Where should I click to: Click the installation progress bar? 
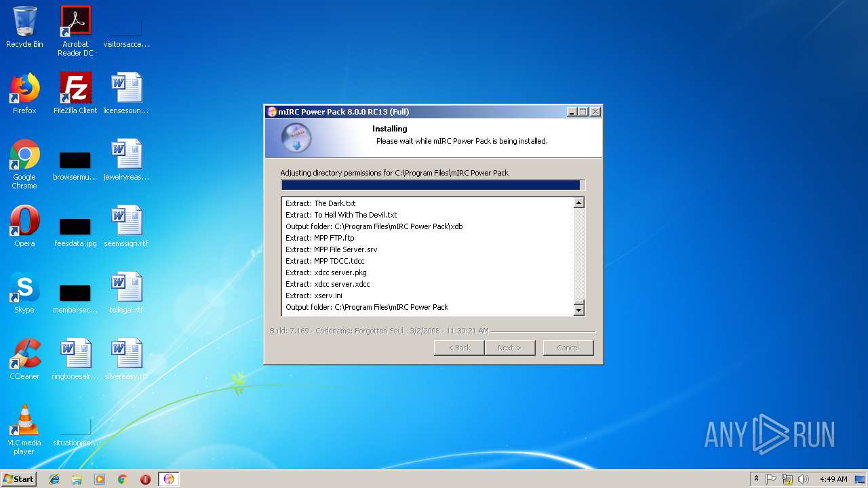(433, 185)
